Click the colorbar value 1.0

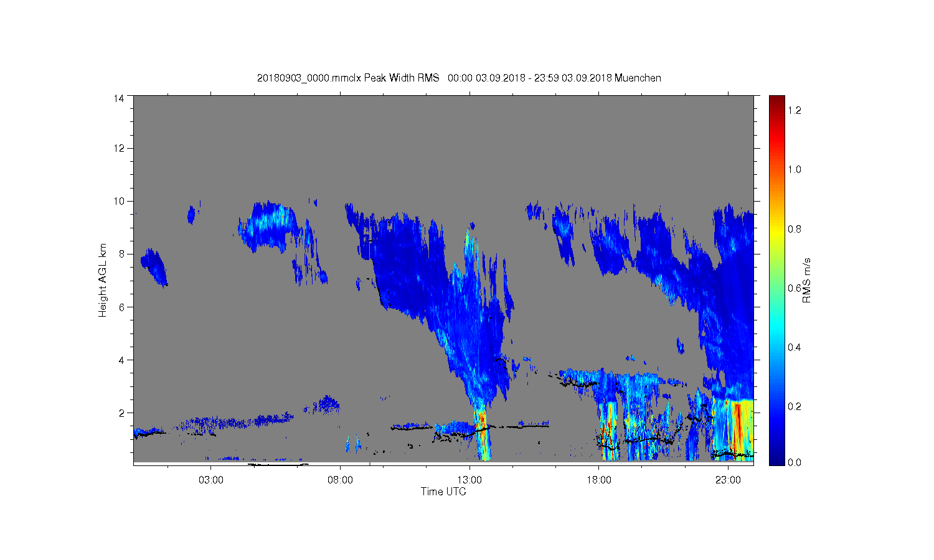795,169
